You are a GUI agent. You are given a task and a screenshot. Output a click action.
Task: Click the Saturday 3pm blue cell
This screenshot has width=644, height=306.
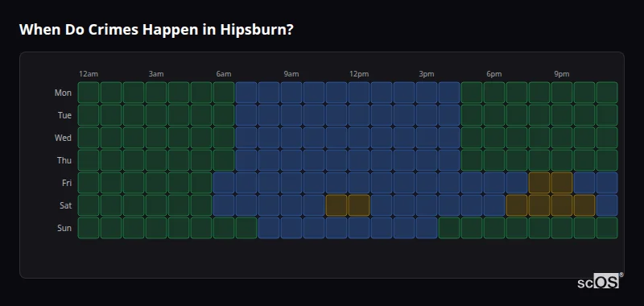(427, 205)
